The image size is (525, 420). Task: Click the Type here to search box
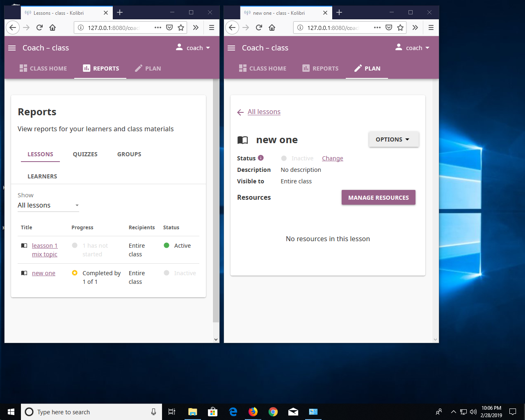point(91,412)
